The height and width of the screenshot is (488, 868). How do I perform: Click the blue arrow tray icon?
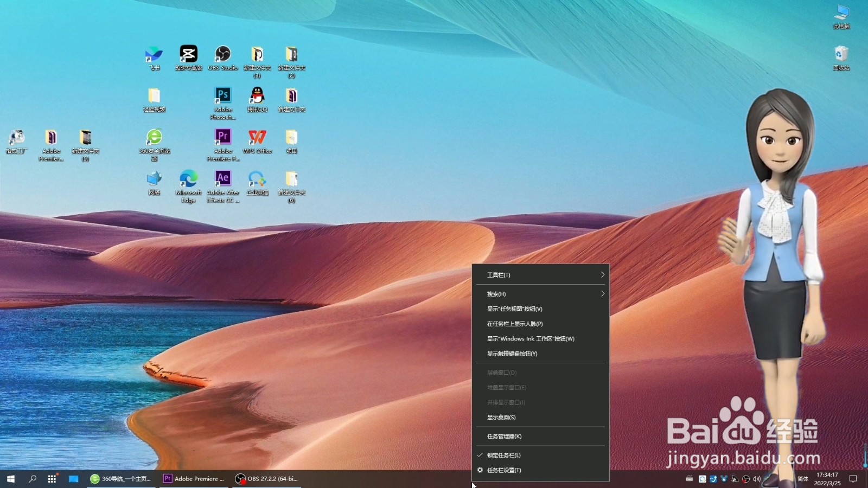(713, 479)
